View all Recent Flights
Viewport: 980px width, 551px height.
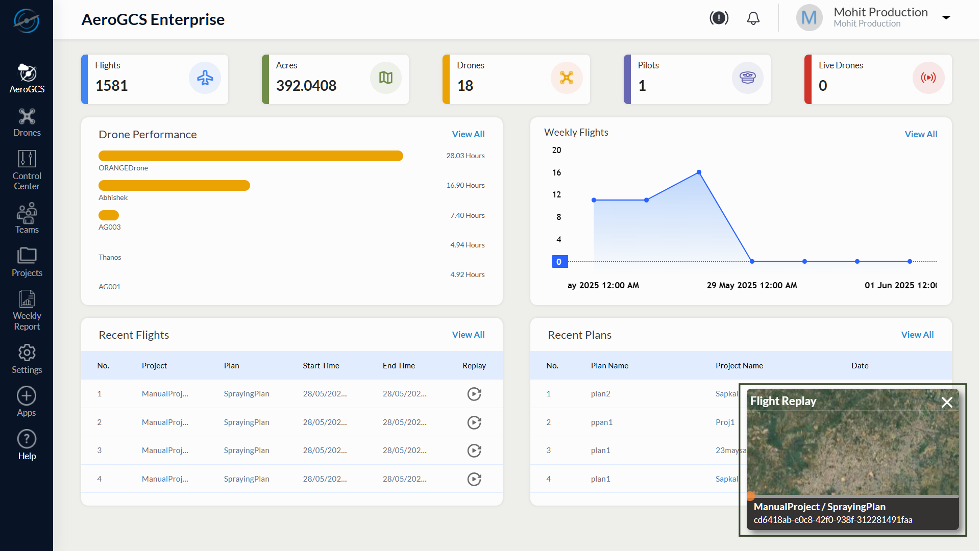[468, 335]
